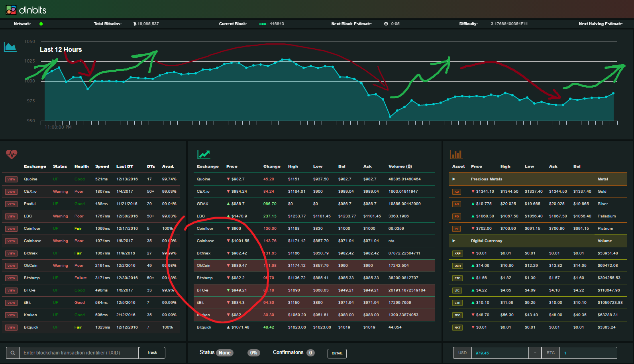634x364 pixels.
Task: Open the VIEW button for Quoine
Action: 11,179
